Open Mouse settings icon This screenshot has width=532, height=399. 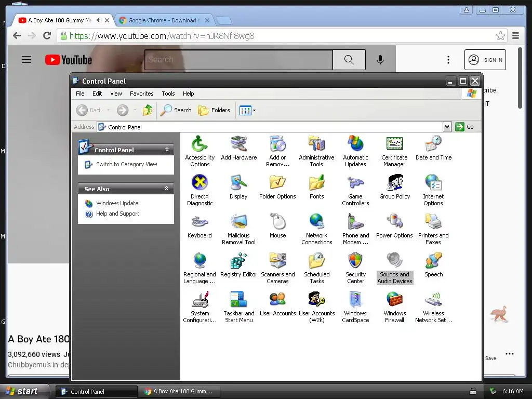(277, 226)
